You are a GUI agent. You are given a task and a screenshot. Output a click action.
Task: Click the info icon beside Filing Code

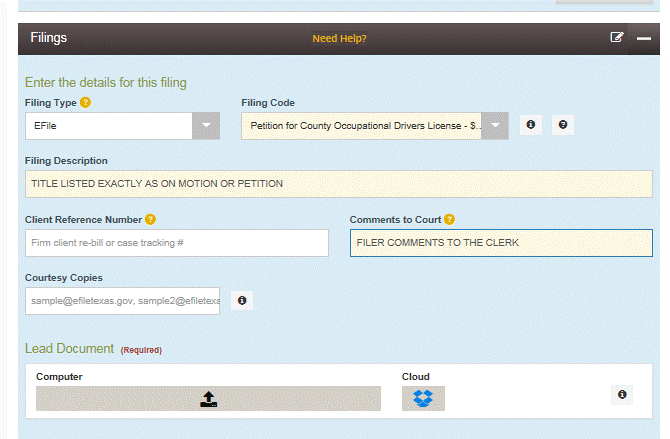[x=531, y=124]
